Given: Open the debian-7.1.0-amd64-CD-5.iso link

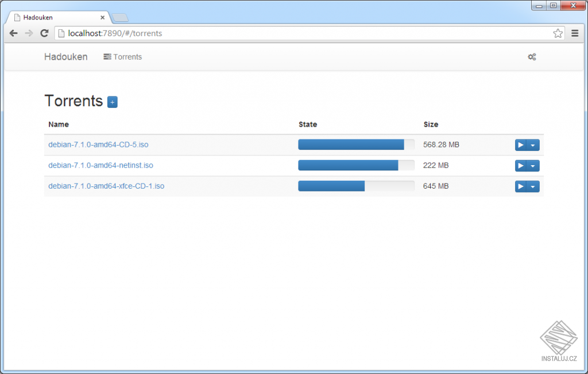Looking at the screenshot, I should point(98,145).
